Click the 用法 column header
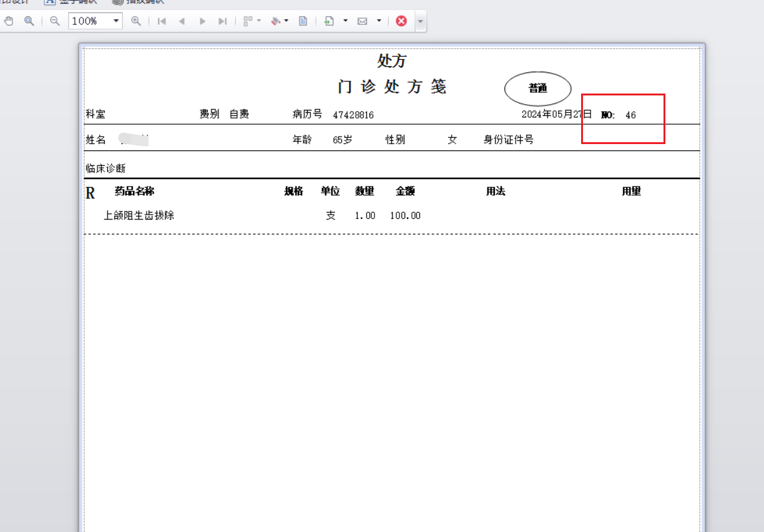The height and width of the screenshot is (532, 764). point(496,191)
